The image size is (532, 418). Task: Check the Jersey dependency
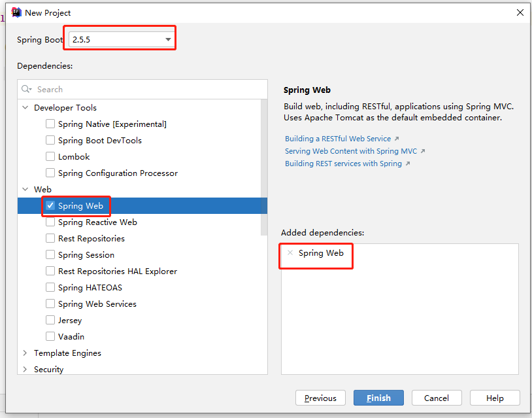50,320
